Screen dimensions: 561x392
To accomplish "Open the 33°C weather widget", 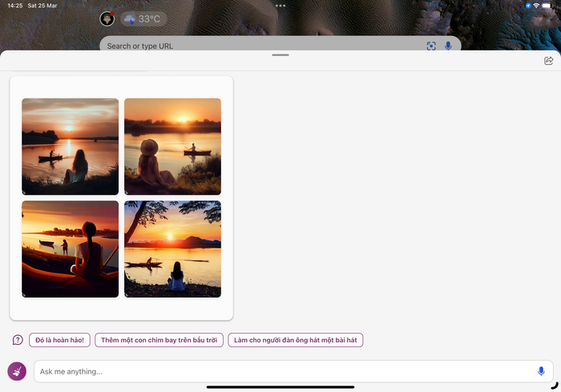I will 143,18.
